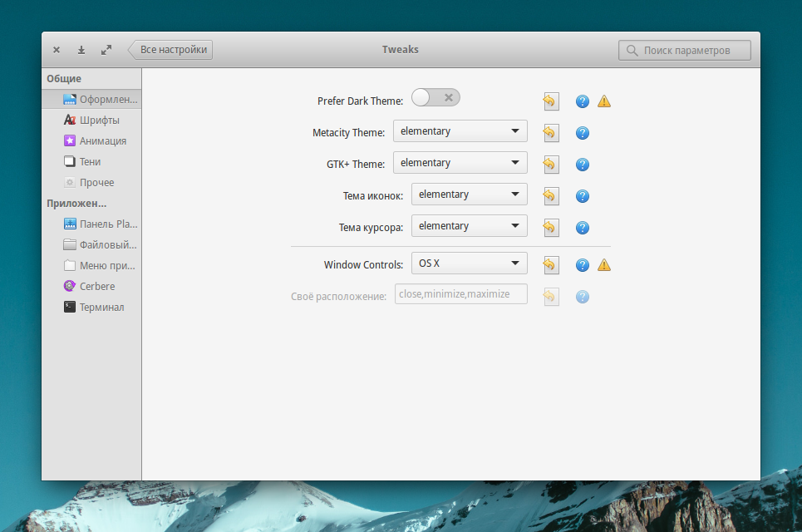Open the GTK+ Theme dropdown
802x532 pixels.
coord(460,163)
